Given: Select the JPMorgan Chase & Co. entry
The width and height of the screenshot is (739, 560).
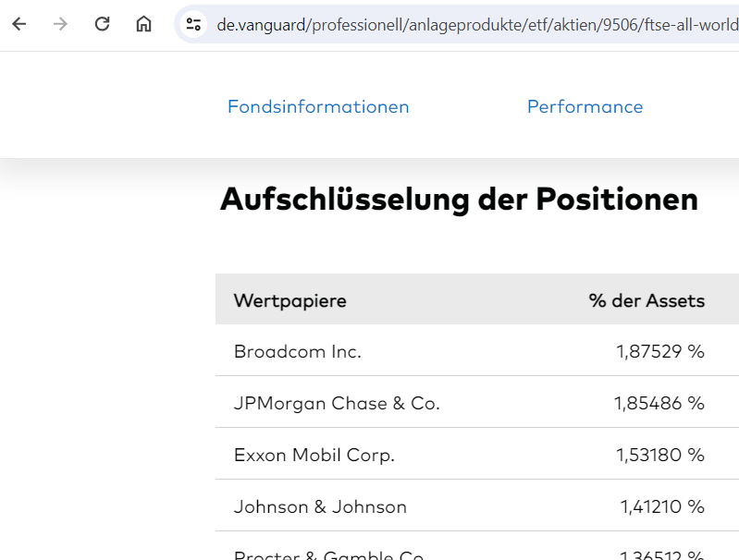Looking at the screenshot, I should coord(337,403).
